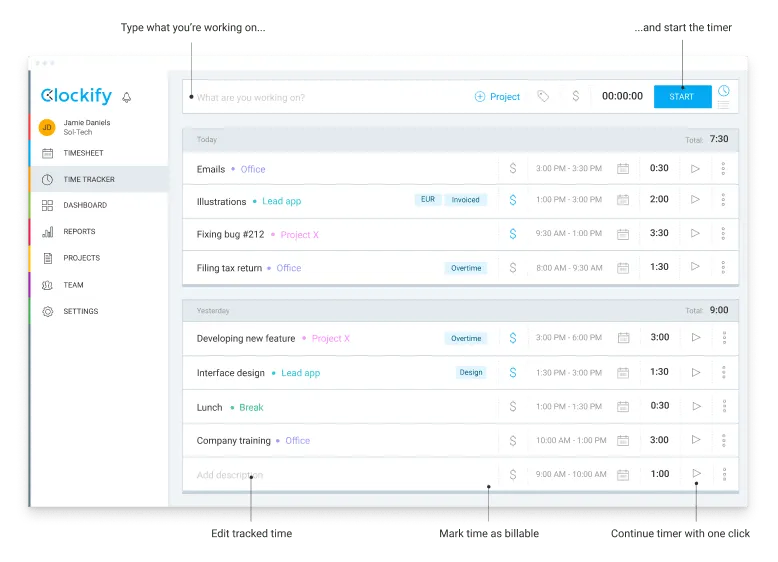
Task: Open more options for Interface design
Action: [x=724, y=373]
